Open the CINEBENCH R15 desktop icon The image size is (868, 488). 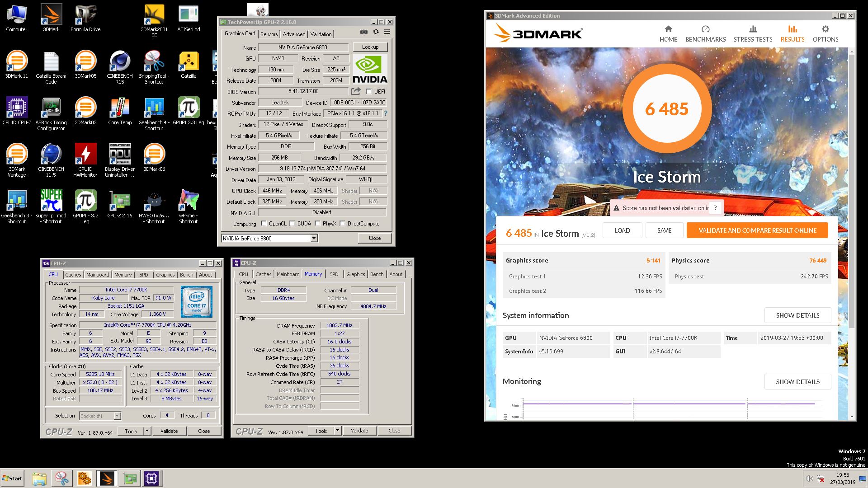click(120, 67)
